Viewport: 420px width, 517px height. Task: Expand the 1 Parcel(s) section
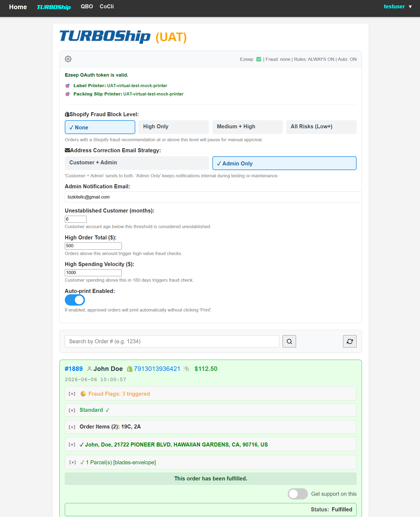click(x=211, y=462)
